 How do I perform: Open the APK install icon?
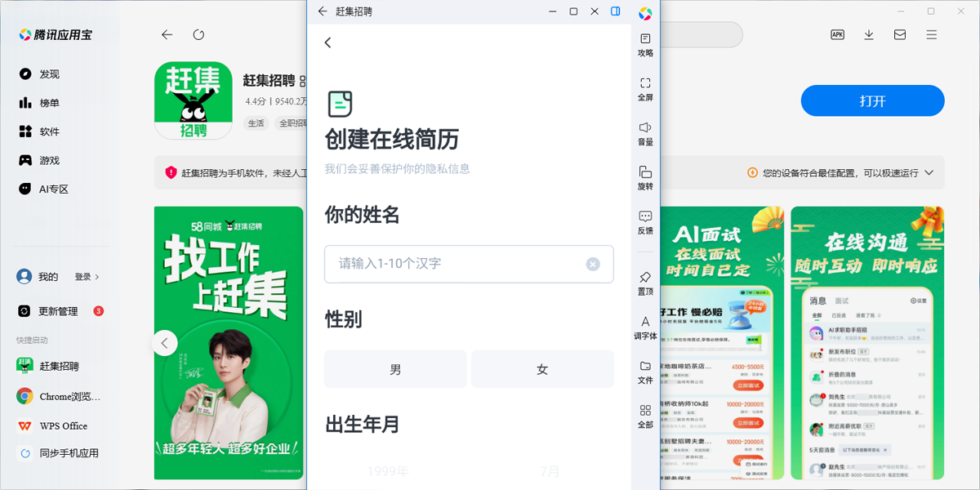click(x=837, y=34)
